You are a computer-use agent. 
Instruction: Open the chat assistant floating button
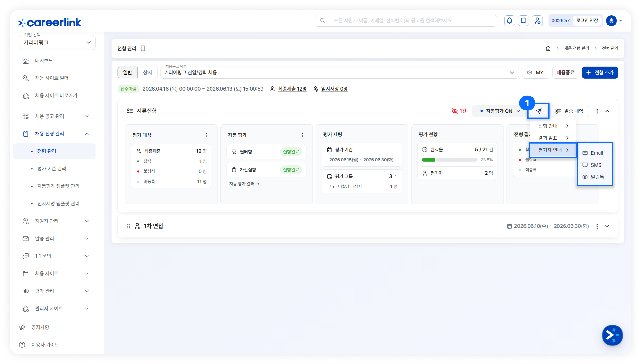[612, 335]
